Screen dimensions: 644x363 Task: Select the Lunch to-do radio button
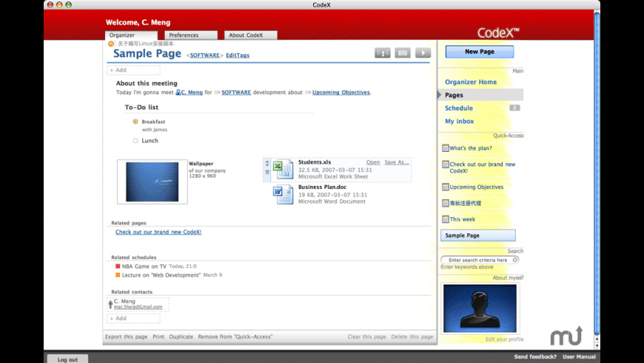135,141
